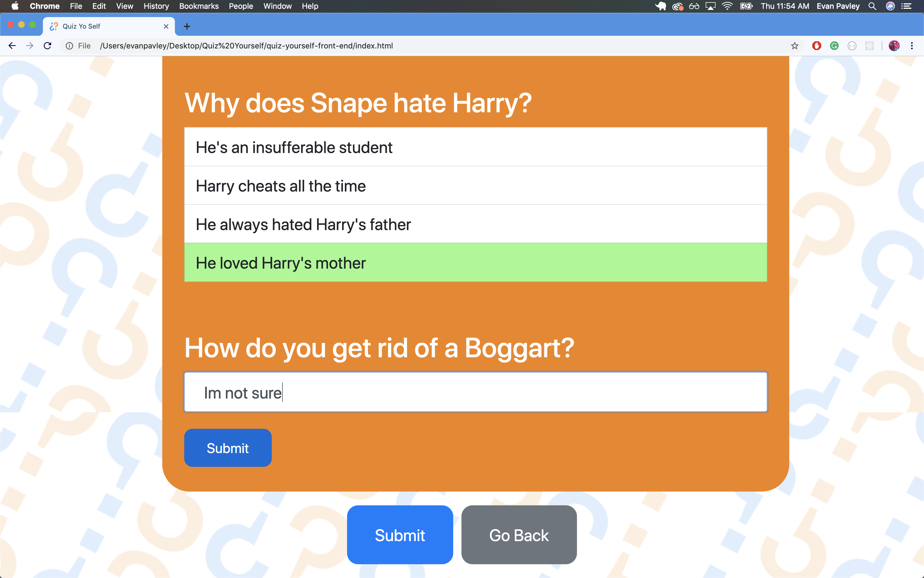This screenshot has width=924, height=578.
Task: Open the Edit menu
Action: (99, 6)
